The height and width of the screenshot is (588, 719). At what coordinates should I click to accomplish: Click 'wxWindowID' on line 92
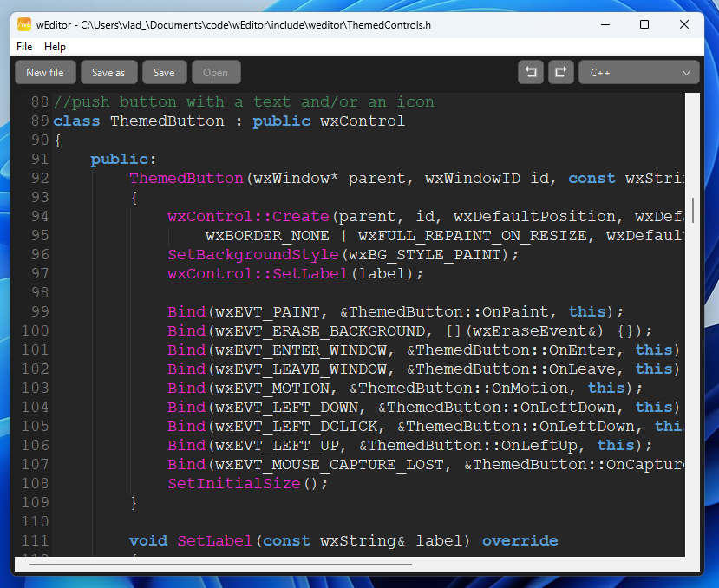coord(473,179)
